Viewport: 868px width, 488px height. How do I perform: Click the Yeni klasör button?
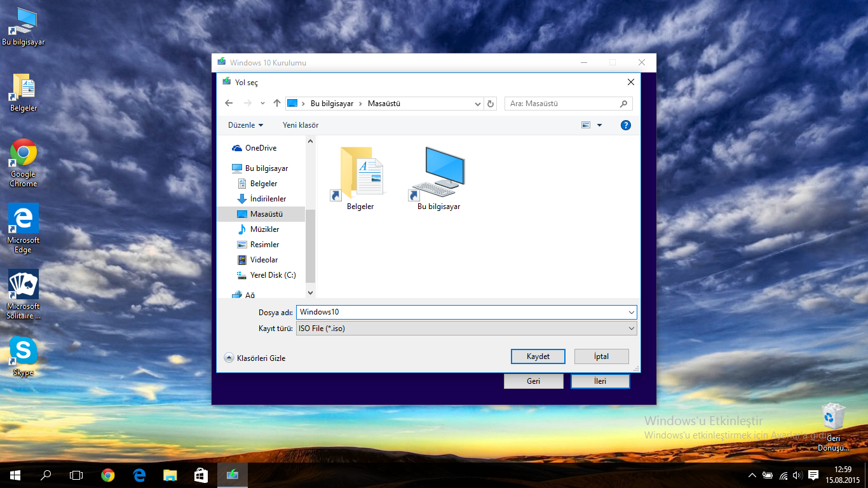coord(301,125)
